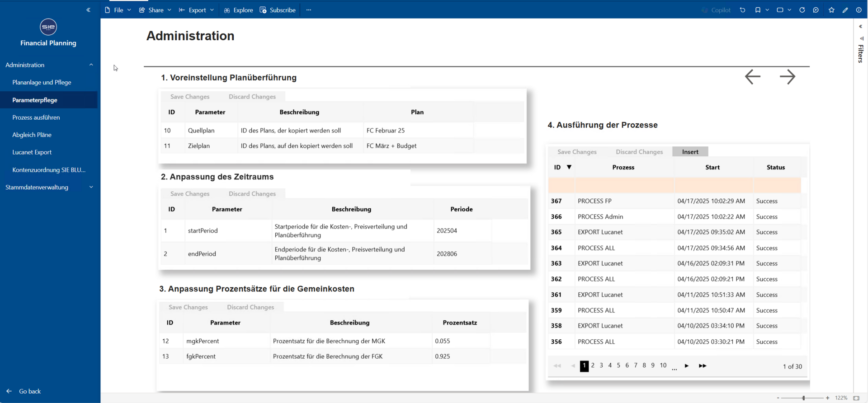
Task: Toggle sort order on ID column
Action: pos(569,167)
